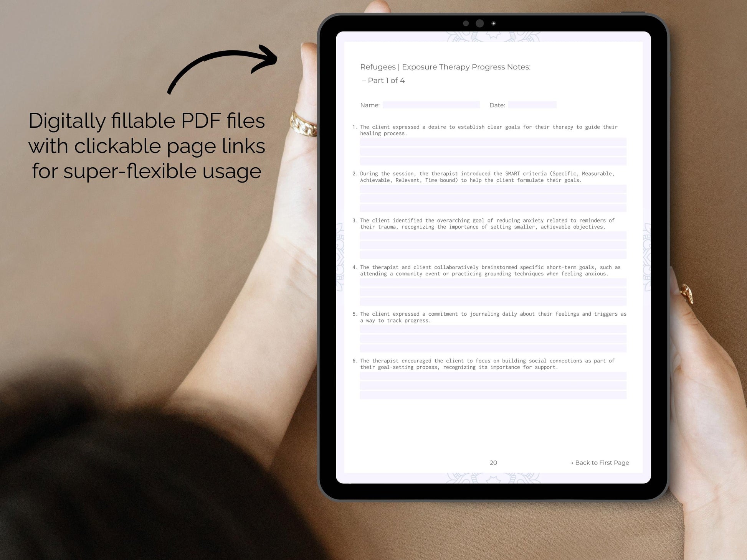This screenshot has width=747, height=560.
Task: Click the page number 20 indicator
Action: pyautogui.click(x=493, y=462)
